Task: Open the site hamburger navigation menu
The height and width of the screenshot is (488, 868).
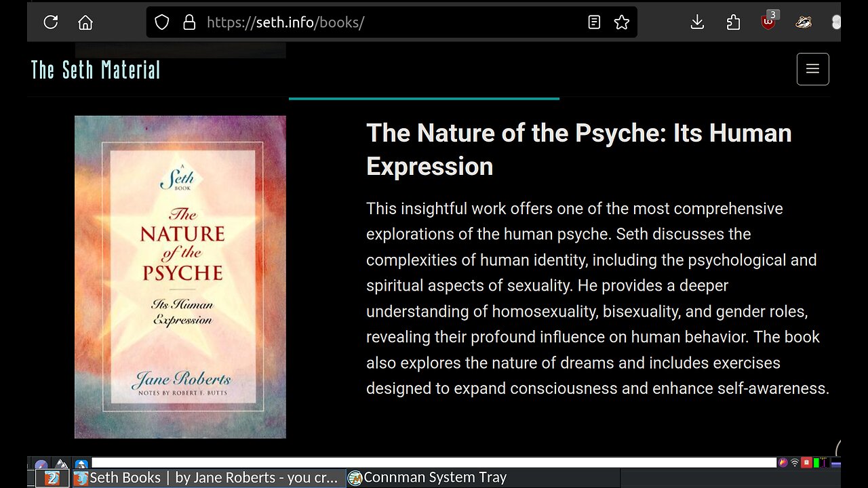Action: point(812,69)
